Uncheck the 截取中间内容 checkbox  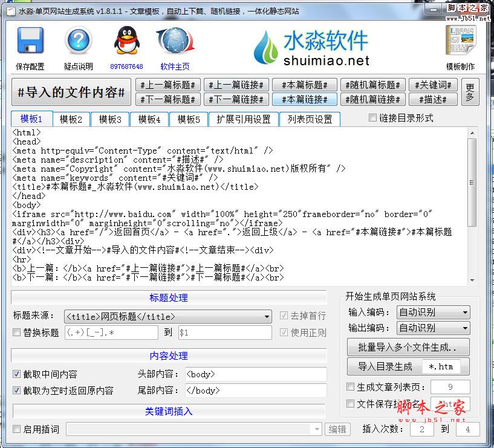click(x=17, y=374)
